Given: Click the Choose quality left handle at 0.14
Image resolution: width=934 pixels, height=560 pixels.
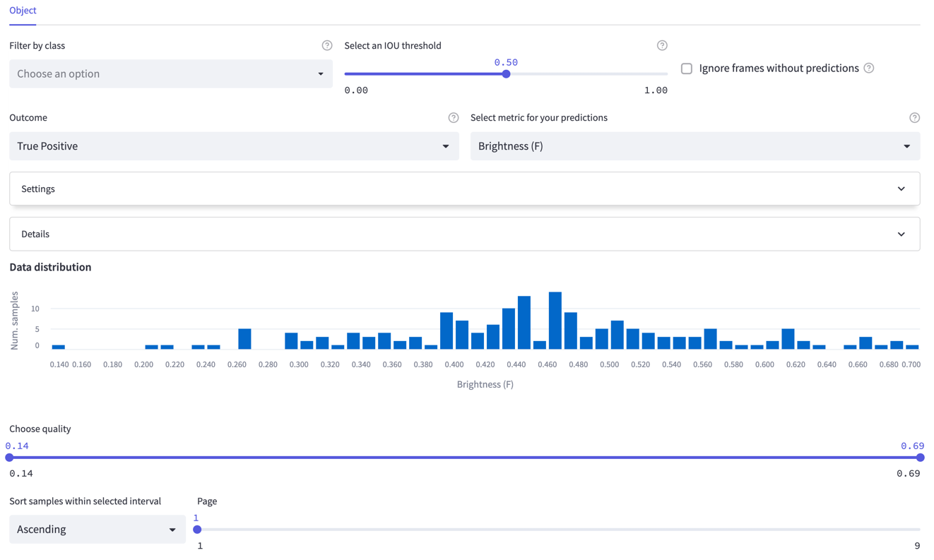Looking at the screenshot, I should pyautogui.click(x=9, y=458).
